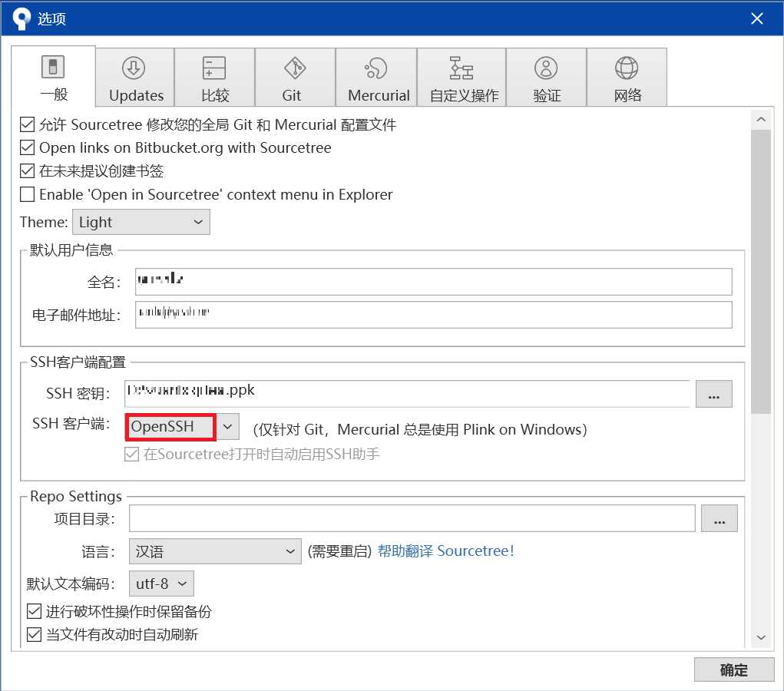
Task: Open the Mercurial tab
Action: 376,78
